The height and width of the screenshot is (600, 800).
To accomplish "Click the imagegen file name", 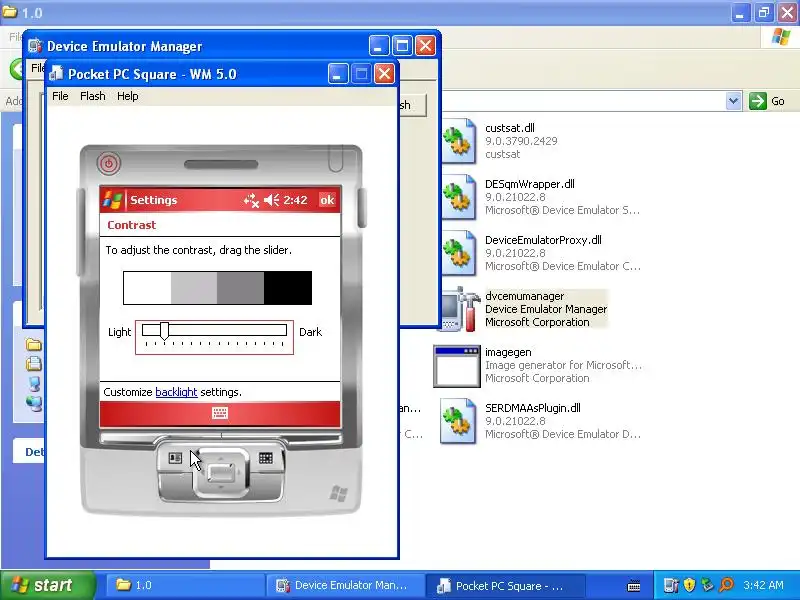I will point(508,352).
